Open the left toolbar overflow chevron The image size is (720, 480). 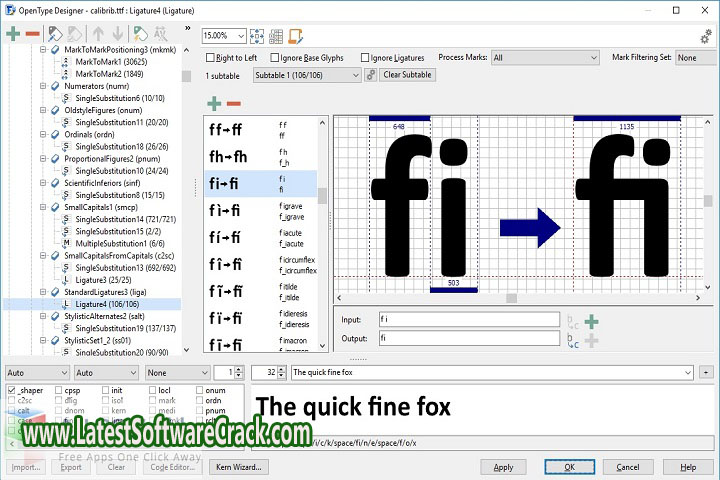(x=187, y=28)
